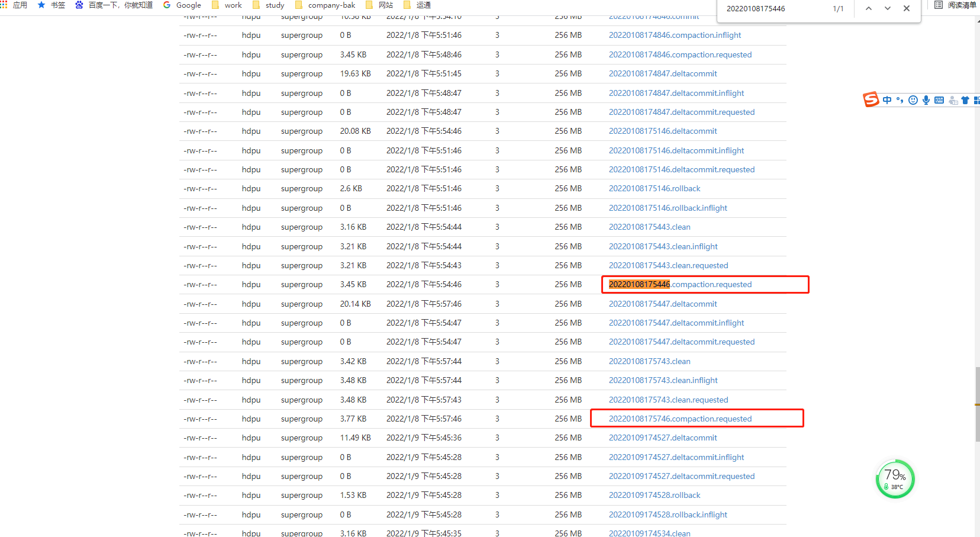This screenshot has width=980, height=537.
Task: Open the 百度一下 bookmark
Action: click(114, 5)
